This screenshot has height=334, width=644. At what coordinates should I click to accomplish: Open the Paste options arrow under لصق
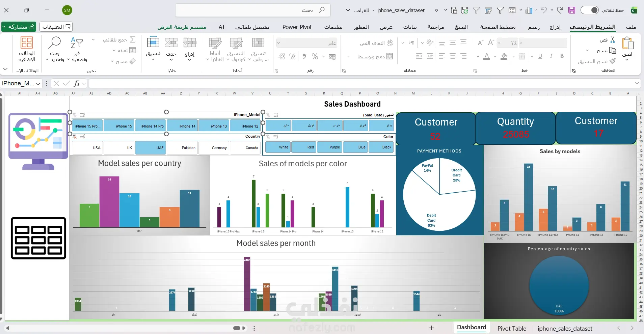(x=627, y=60)
